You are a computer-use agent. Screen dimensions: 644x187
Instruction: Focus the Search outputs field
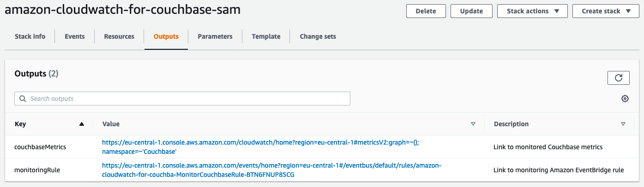pos(182,99)
